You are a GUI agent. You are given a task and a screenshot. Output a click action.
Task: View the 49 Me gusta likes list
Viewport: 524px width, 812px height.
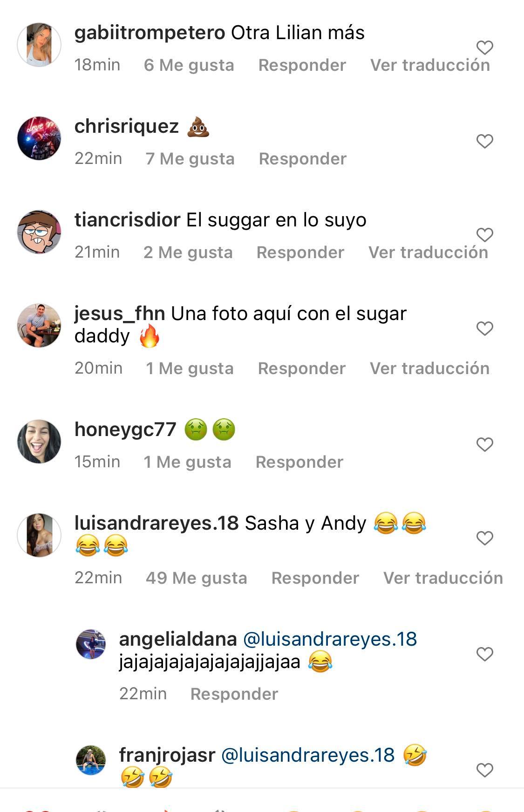click(197, 578)
